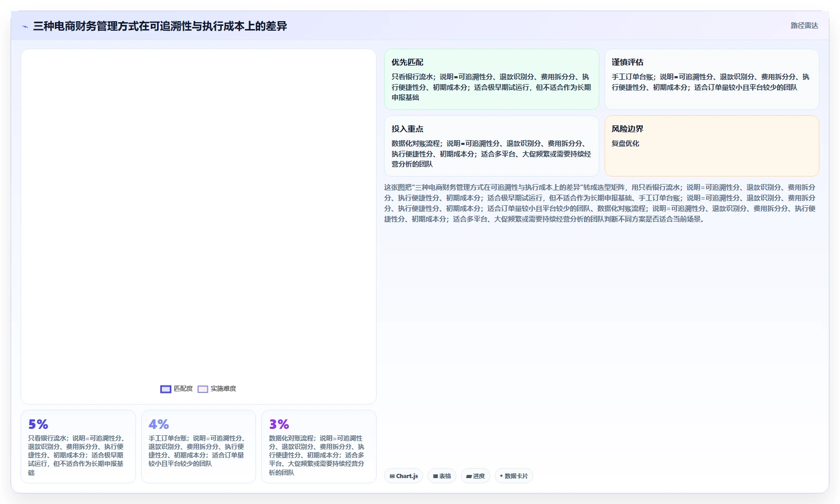Click the 4% stat value
Image resolution: width=840 pixels, height=504 pixels.
(159, 425)
